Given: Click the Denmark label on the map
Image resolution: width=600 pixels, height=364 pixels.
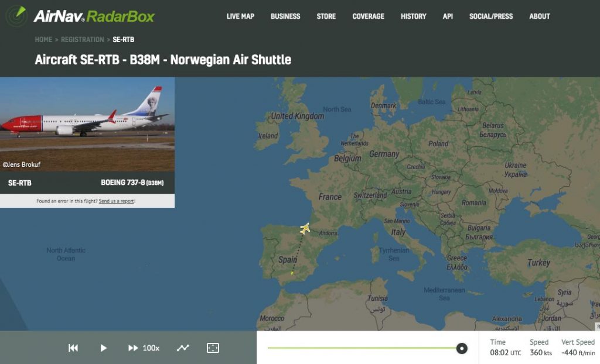Looking at the screenshot, I should (x=383, y=105).
